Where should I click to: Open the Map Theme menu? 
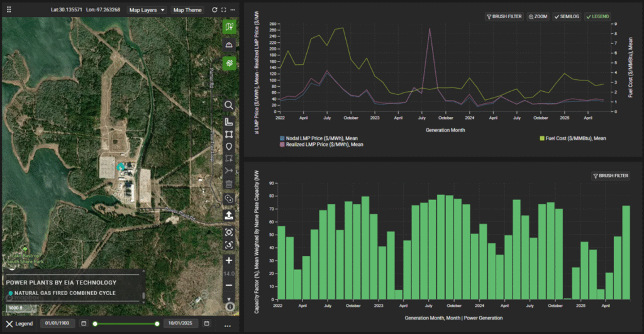(187, 10)
